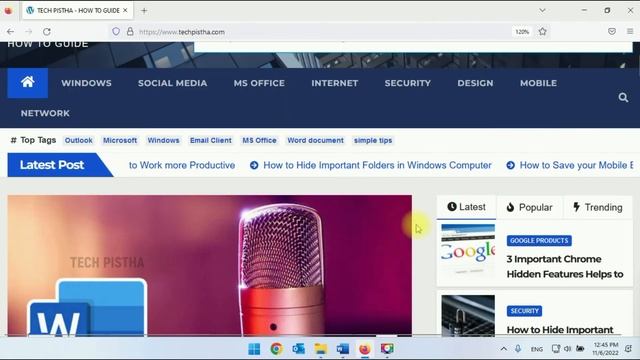Screen dimensions: 640x360
Task: Open a new tab with plus button
Action: tap(144, 11)
